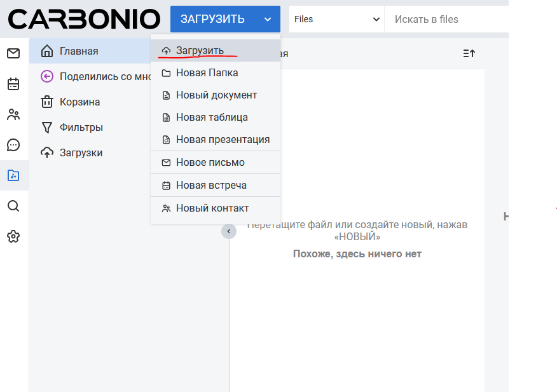Click the sort order icon
Image resolution: width=557 pixels, height=392 pixels.
[469, 54]
